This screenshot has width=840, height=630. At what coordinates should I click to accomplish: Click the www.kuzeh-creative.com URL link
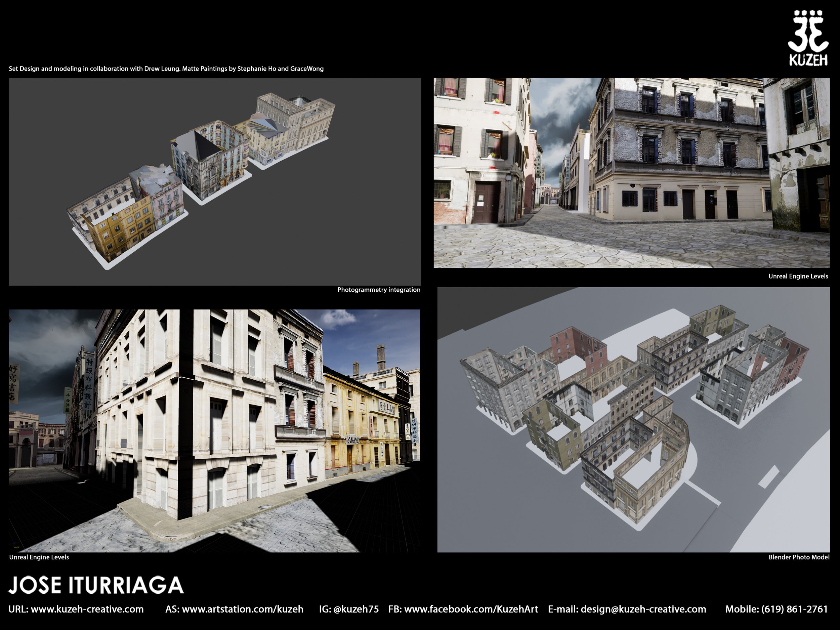pyautogui.click(x=87, y=609)
